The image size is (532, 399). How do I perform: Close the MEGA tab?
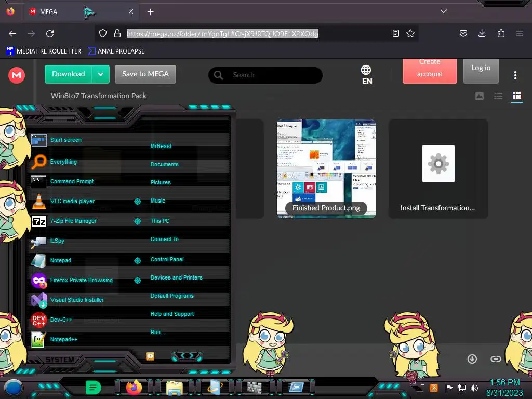click(x=131, y=11)
